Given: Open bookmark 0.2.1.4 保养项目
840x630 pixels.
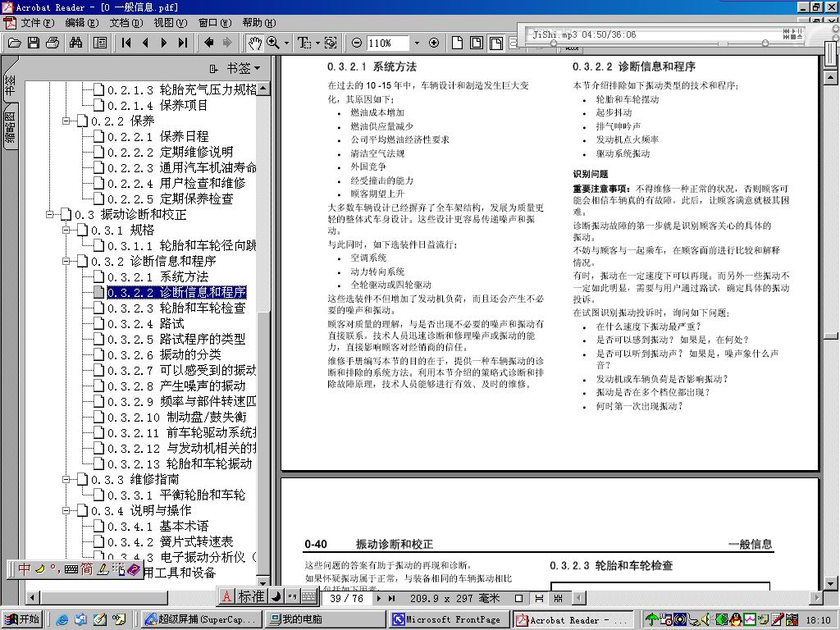Looking at the screenshot, I should (x=157, y=106).
